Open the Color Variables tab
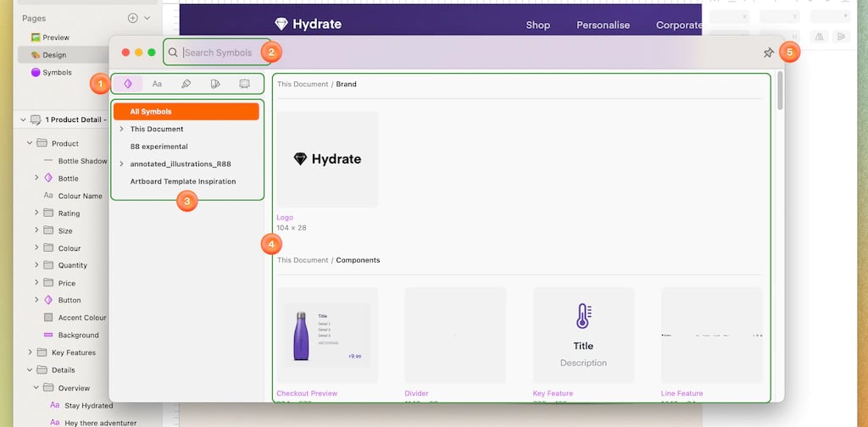 click(215, 84)
